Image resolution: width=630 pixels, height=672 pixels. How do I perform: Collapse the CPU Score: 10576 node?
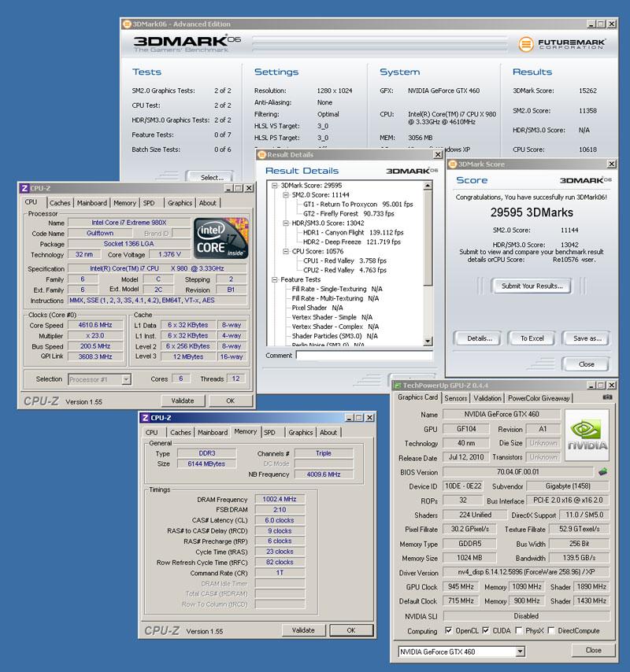286,252
